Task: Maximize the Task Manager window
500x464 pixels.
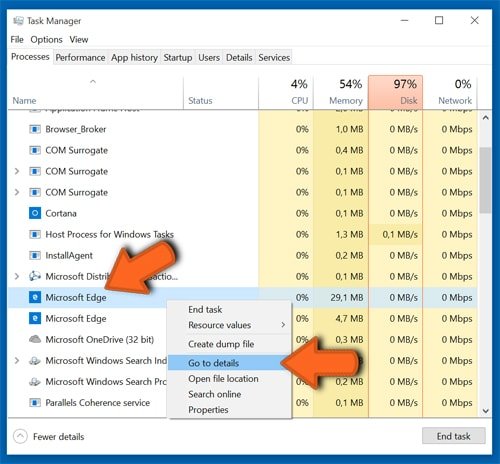Action: [x=439, y=20]
